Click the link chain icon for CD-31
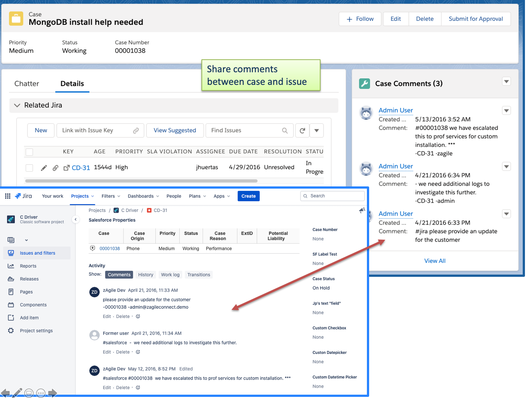This screenshot has width=532, height=398. click(x=55, y=168)
